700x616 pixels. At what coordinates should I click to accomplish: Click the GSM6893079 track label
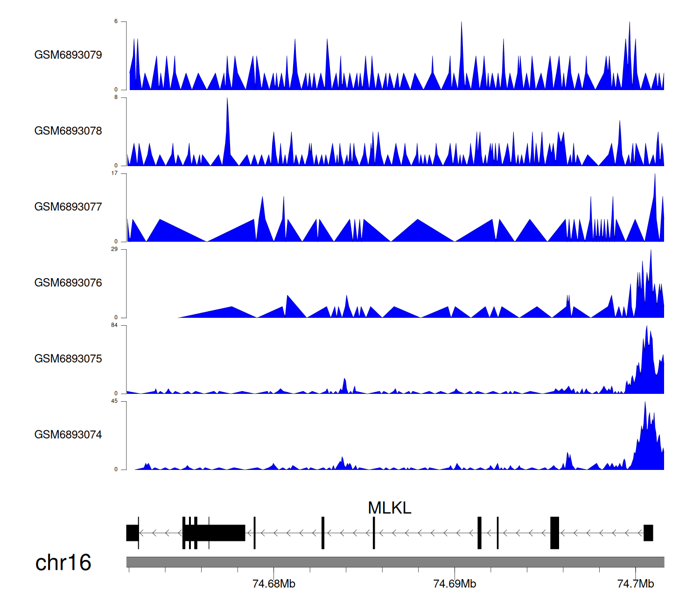tap(68, 55)
